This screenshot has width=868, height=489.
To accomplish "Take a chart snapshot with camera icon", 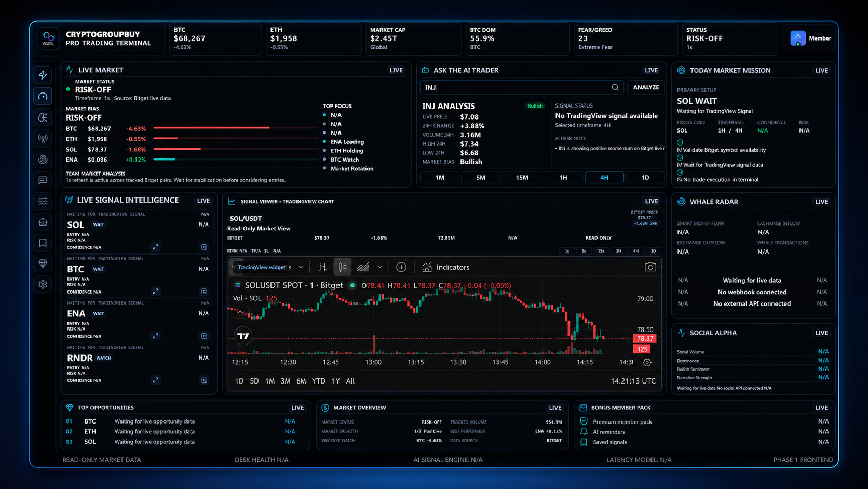I will (x=650, y=267).
